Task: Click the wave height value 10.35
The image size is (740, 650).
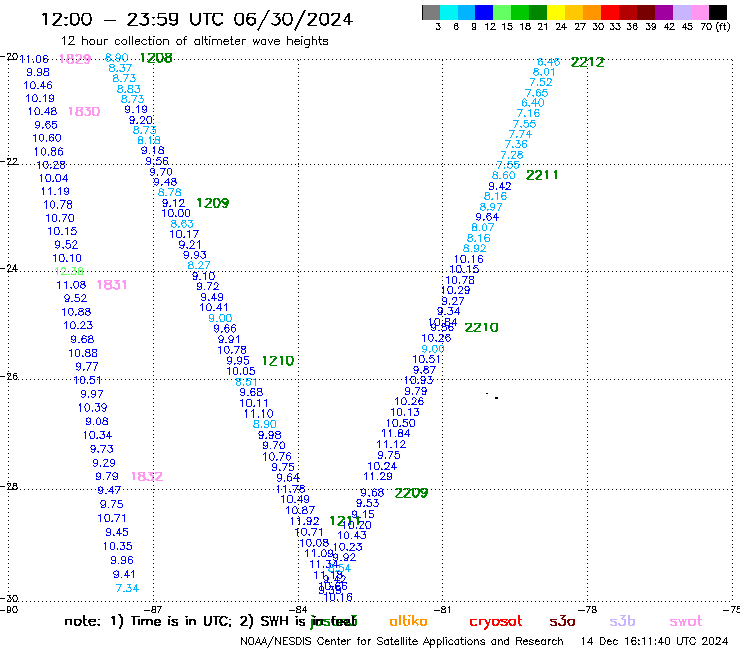Action: click(118, 546)
